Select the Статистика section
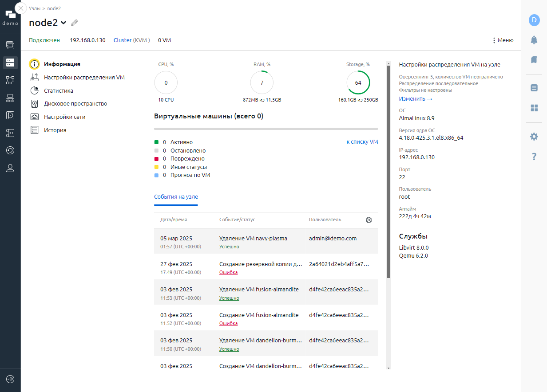547x392 pixels. pos(58,90)
